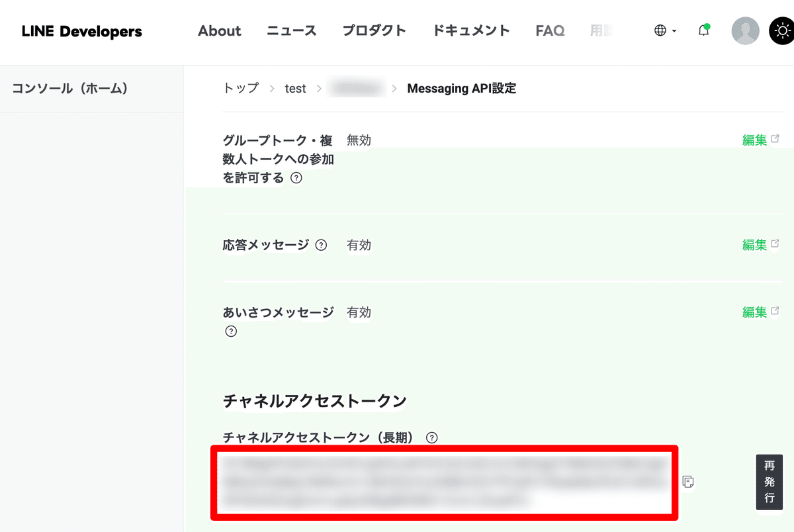Show help for グループトーク参加を許可する
Image resolution: width=794 pixels, height=532 pixels.
coord(296,178)
